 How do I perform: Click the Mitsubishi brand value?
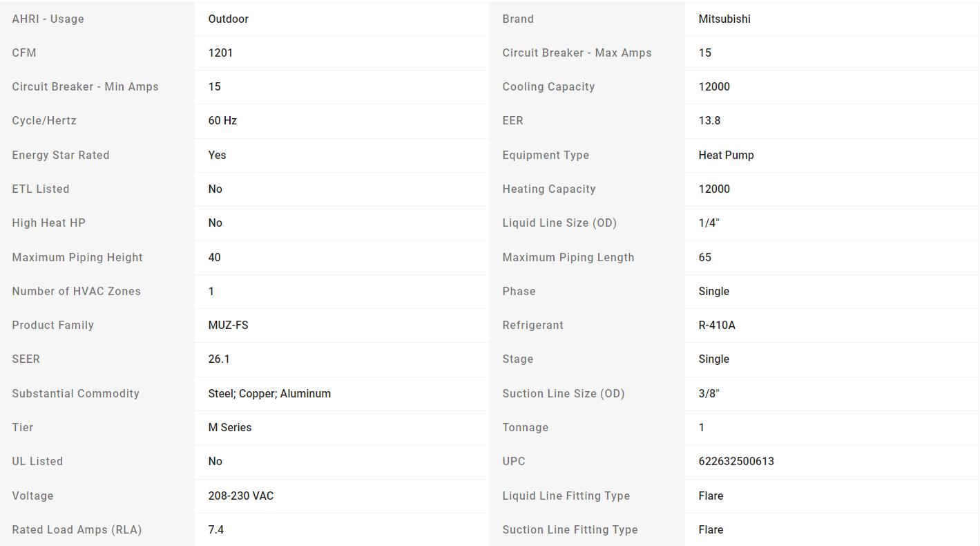point(724,19)
